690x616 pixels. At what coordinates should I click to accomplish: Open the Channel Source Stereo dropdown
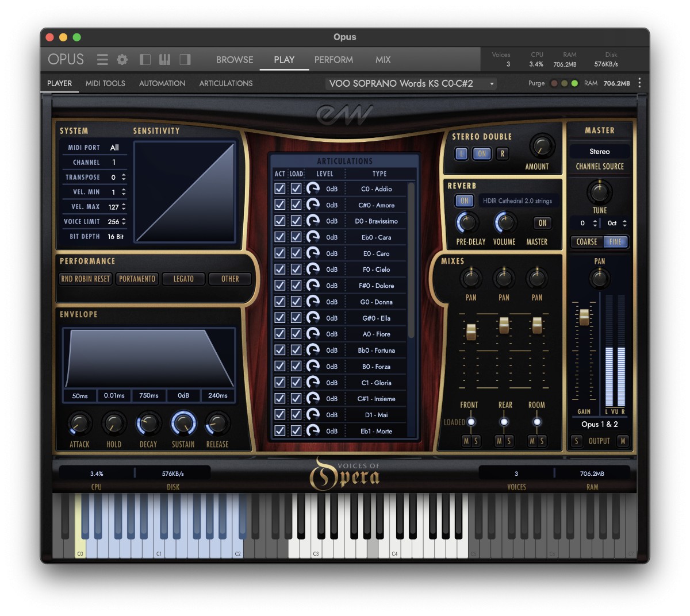[x=600, y=152]
